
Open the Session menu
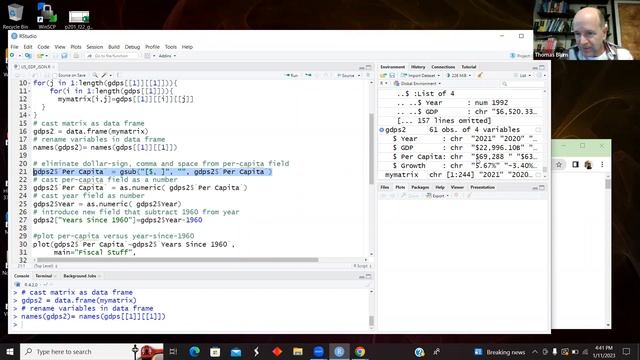coord(95,47)
